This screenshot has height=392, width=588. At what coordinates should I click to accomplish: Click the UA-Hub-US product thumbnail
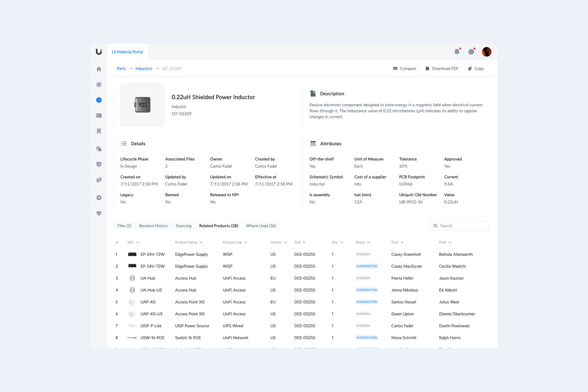132,290
